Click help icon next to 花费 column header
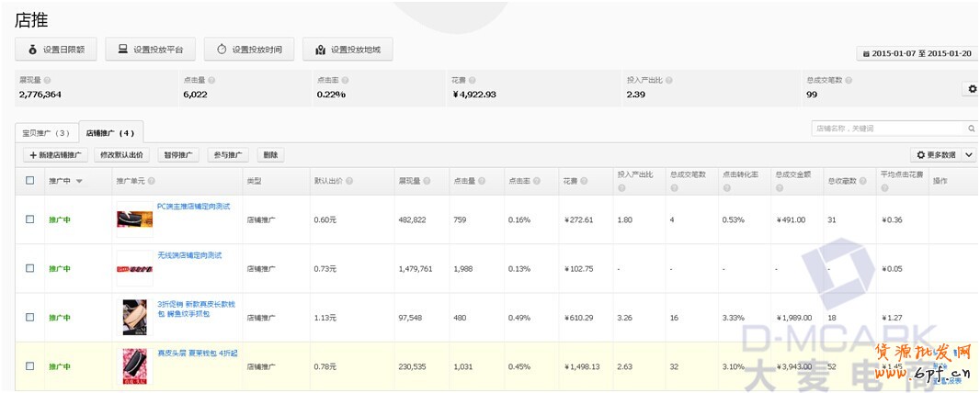 (586, 181)
